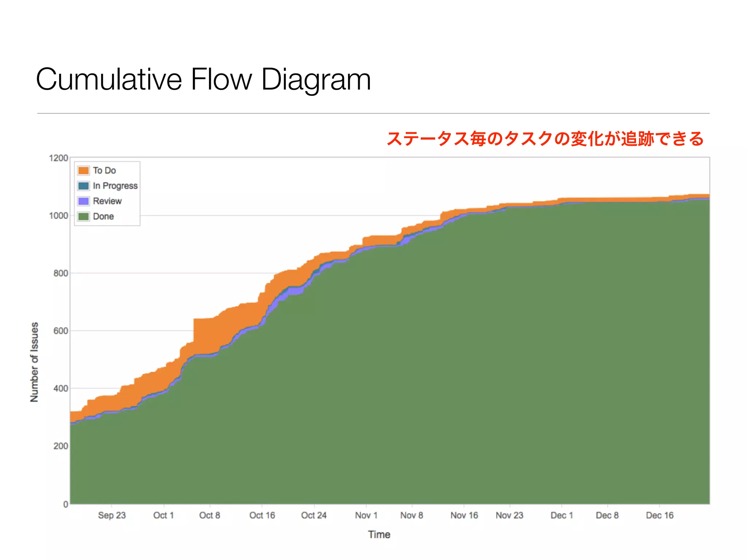Click the 'Nov 8' date tick
747x560 pixels.
click(x=412, y=516)
